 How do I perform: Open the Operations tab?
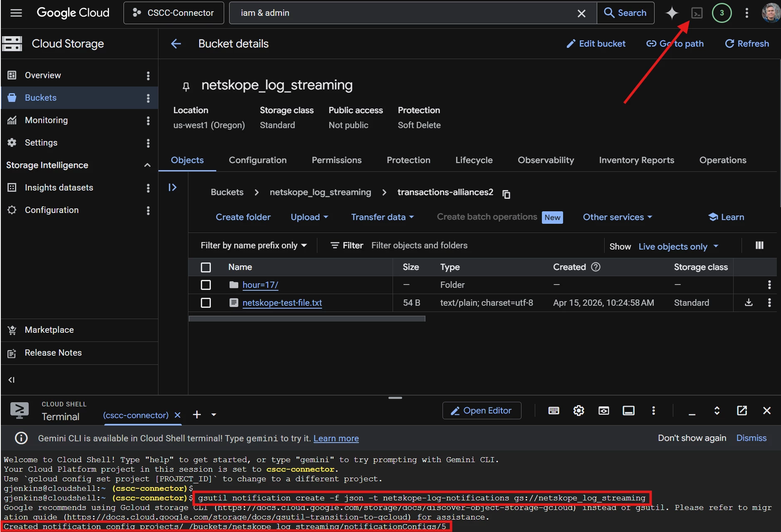(x=723, y=160)
